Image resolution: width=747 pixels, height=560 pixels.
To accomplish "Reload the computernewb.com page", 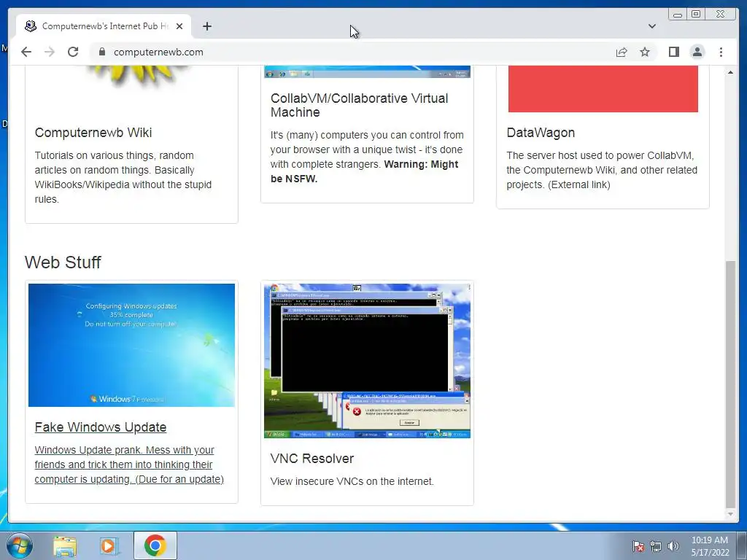I will tap(73, 52).
